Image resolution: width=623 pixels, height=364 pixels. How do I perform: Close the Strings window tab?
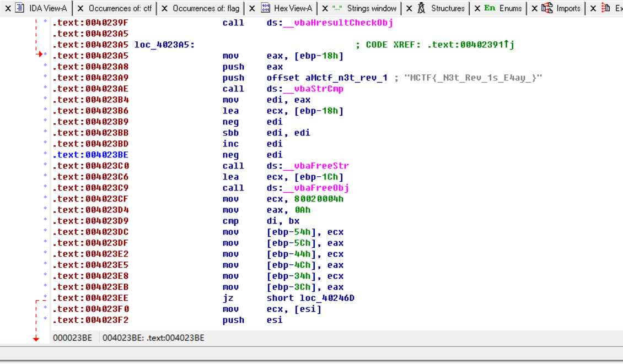coord(325,8)
